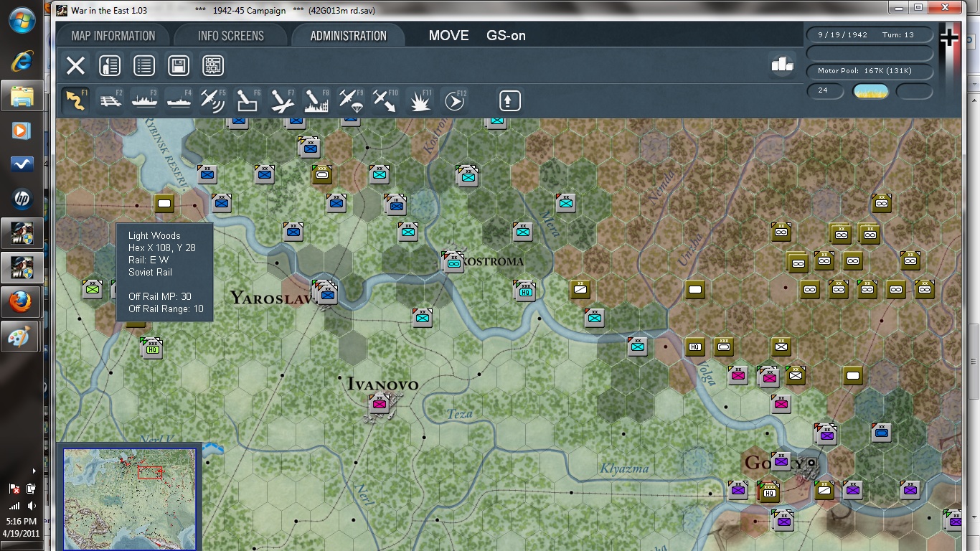Select the Administration tab
The image size is (980, 551).
[349, 36]
